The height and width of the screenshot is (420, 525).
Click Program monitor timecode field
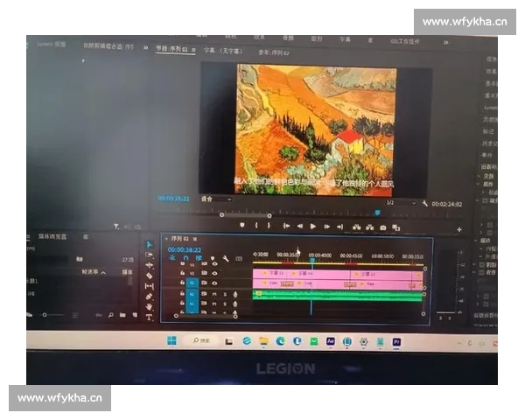coord(173,199)
